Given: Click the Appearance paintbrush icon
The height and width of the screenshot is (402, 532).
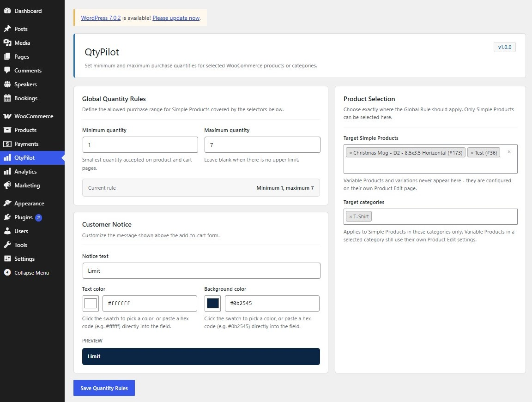Looking at the screenshot, I should [7, 204].
